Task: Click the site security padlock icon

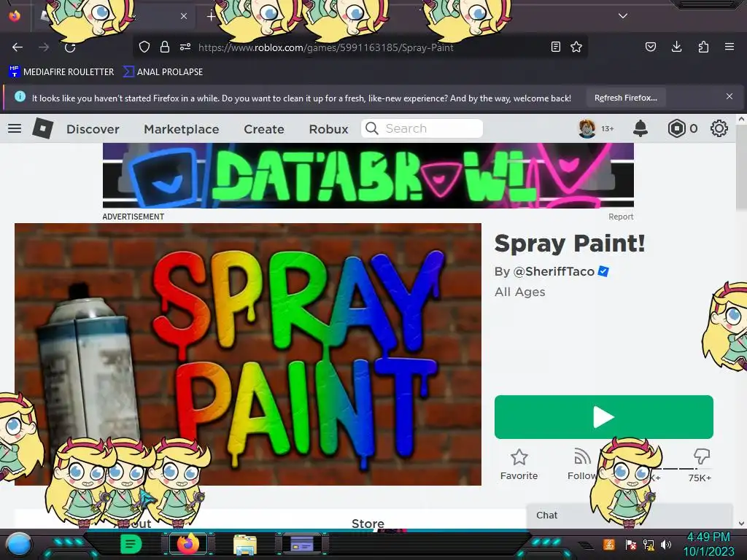Action: [x=165, y=47]
